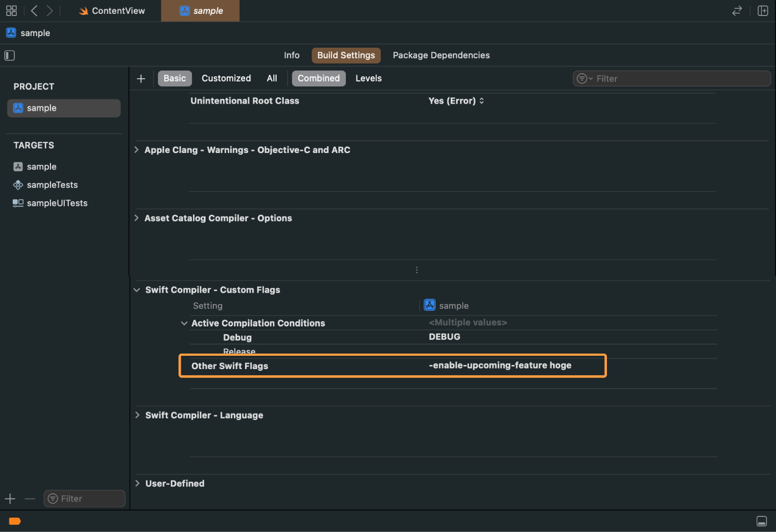Add a new editor with the split-editor icon
The image size is (776, 532).
click(x=763, y=11)
